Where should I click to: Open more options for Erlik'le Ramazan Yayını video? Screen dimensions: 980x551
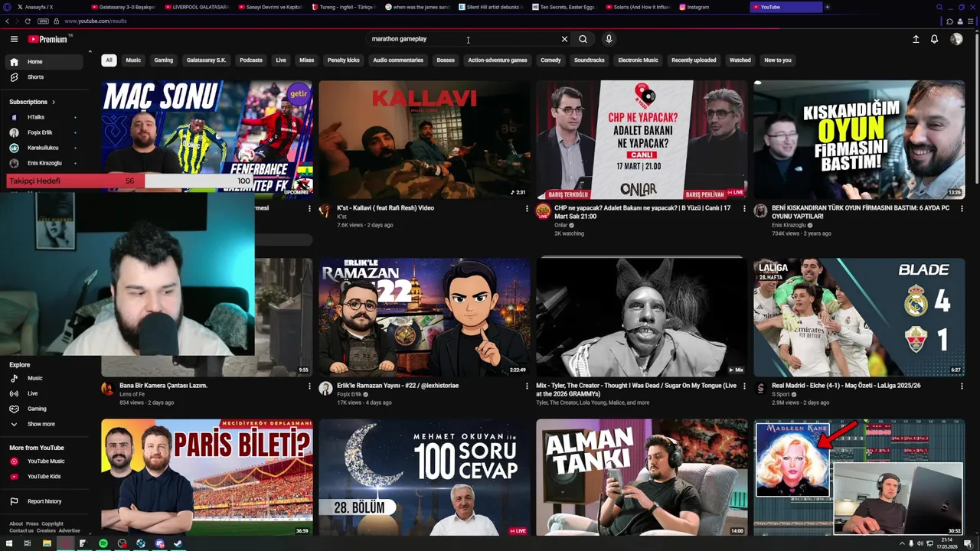[527, 386]
